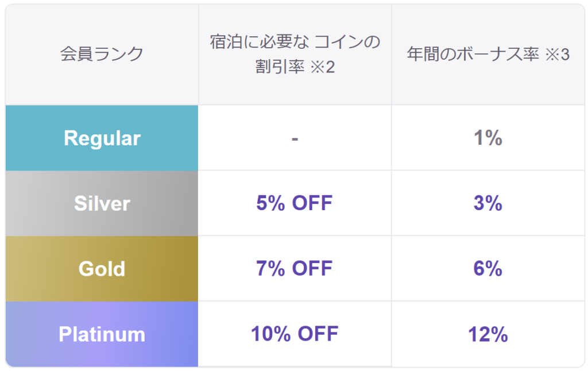Click the 宿泊に必要なコインの割引率 header
This screenshot has height=371, width=588.
tap(295, 55)
